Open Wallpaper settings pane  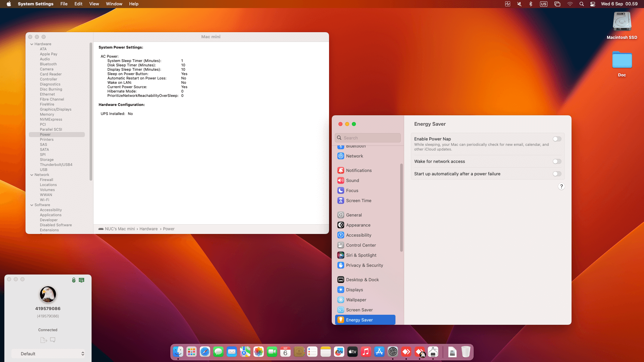tap(356, 300)
